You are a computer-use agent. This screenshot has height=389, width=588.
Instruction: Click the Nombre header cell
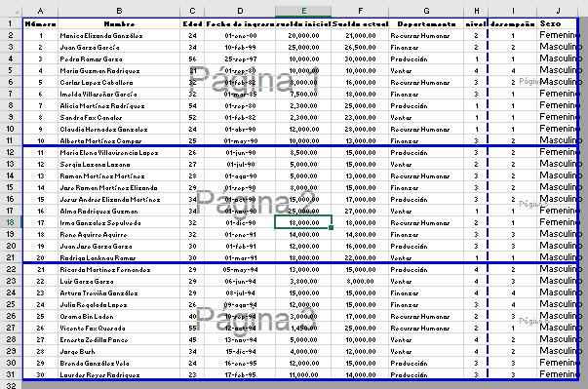point(119,24)
